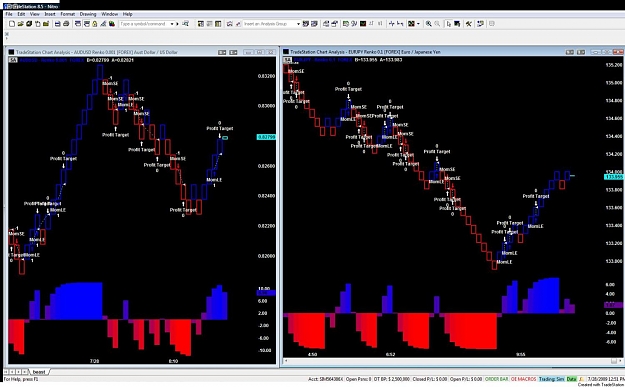Open the File menu

coord(9,14)
